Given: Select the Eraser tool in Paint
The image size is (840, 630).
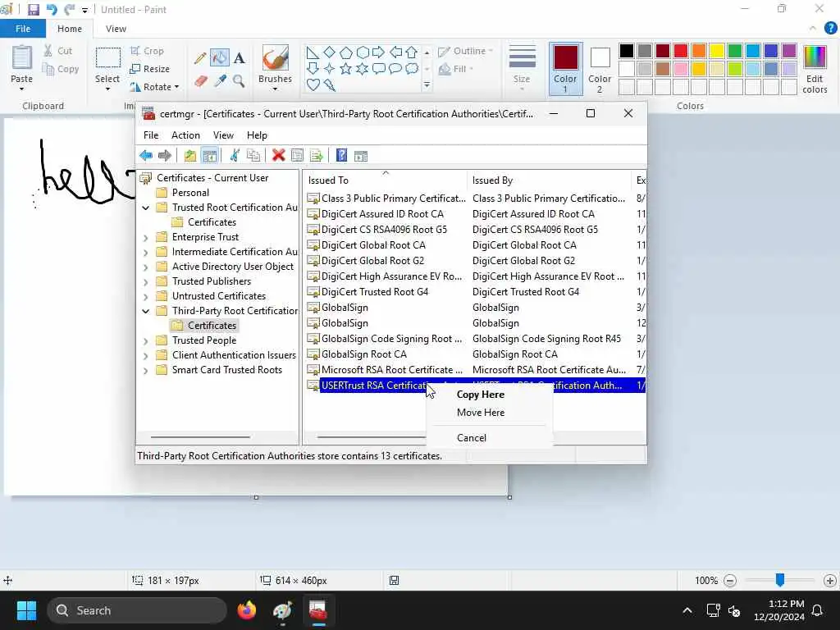Looking at the screenshot, I should 200,81.
